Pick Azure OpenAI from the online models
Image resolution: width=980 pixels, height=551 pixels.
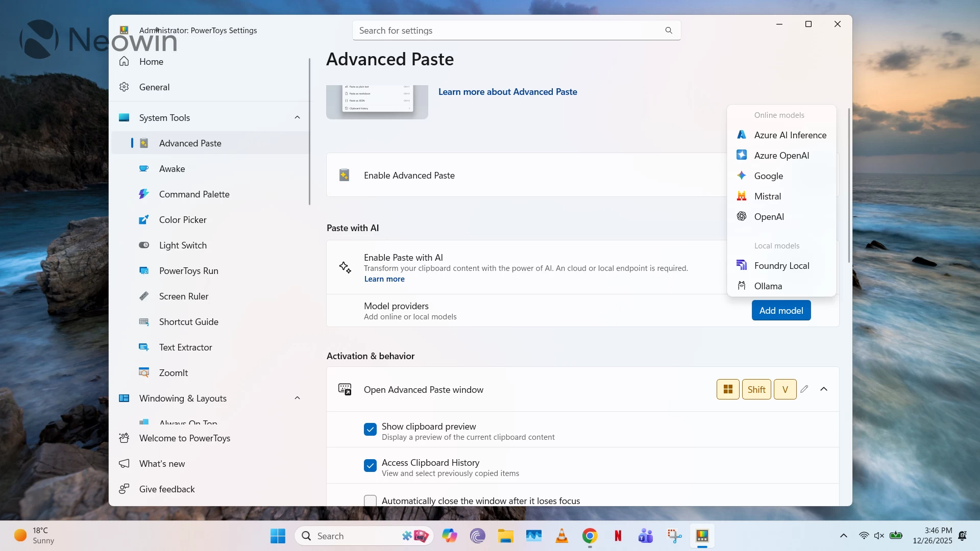[781, 156]
